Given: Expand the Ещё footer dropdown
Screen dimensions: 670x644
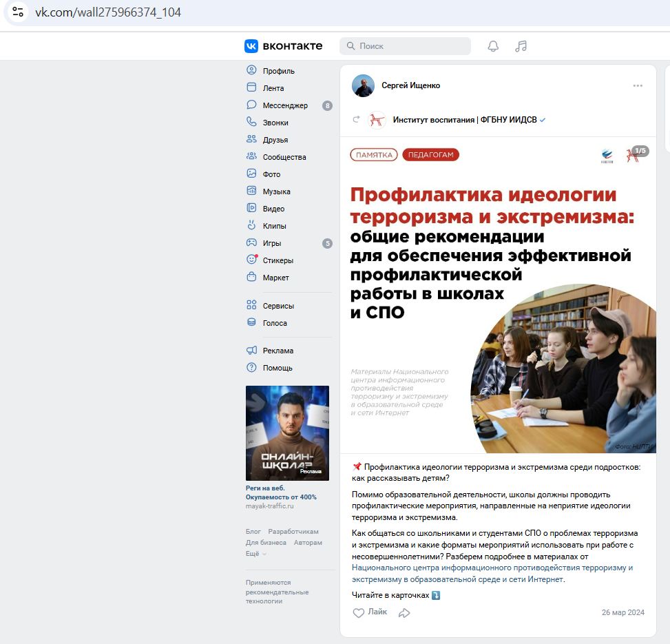Looking at the screenshot, I should [x=255, y=553].
